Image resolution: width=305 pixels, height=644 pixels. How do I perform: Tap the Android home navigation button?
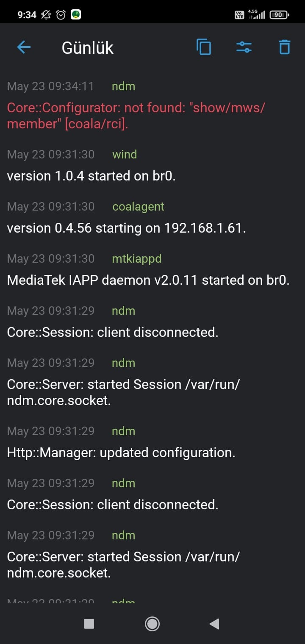152,624
